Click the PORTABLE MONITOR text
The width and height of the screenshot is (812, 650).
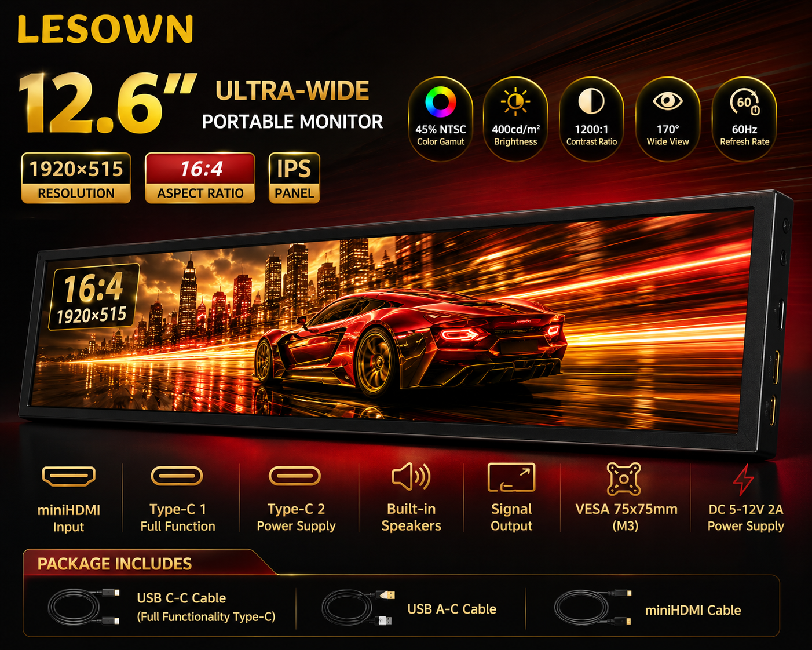point(292,122)
